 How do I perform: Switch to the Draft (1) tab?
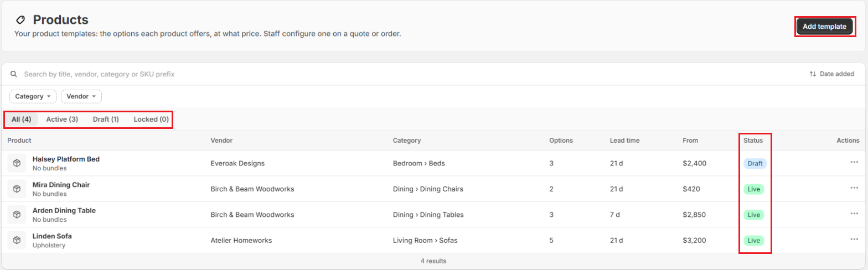[x=106, y=119]
